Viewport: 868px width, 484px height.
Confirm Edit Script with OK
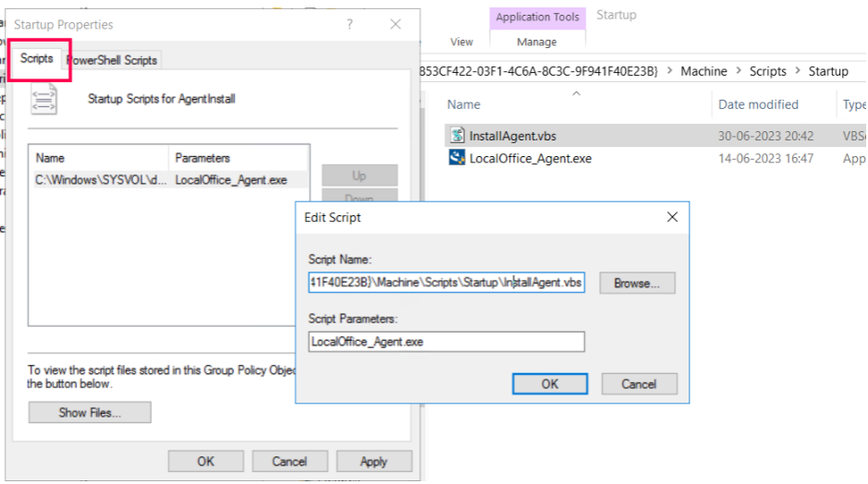point(550,384)
